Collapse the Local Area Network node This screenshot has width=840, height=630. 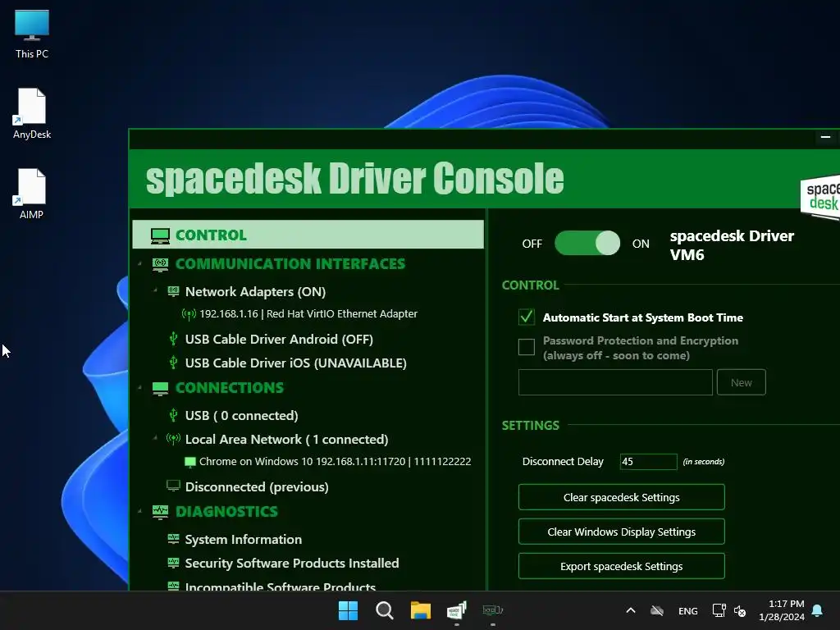(x=155, y=438)
